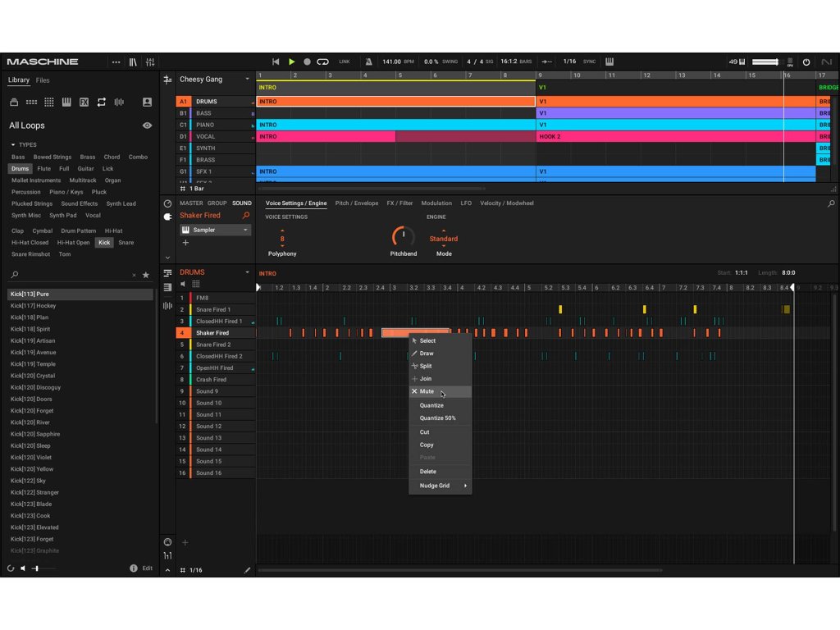Select the Sounds grid icon in library
The image size is (840, 630).
pos(48,102)
